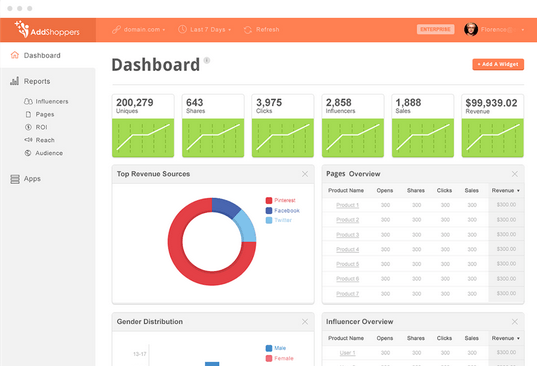This screenshot has height=366, width=537.
Task: Close the Gender Distribution widget
Action: [305, 321]
